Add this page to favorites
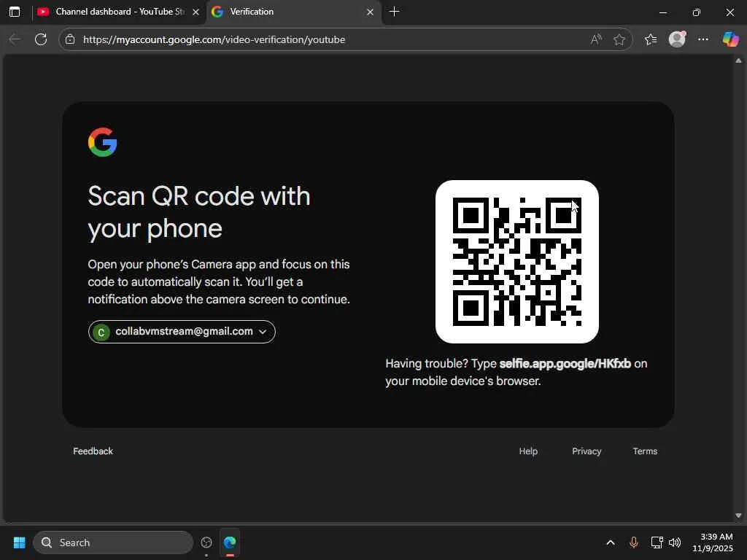The width and height of the screenshot is (747, 560). (619, 39)
